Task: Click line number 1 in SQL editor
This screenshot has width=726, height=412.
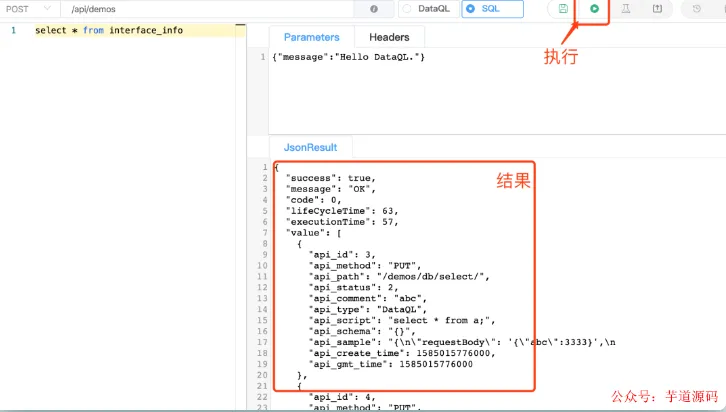Action: pyautogui.click(x=13, y=31)
